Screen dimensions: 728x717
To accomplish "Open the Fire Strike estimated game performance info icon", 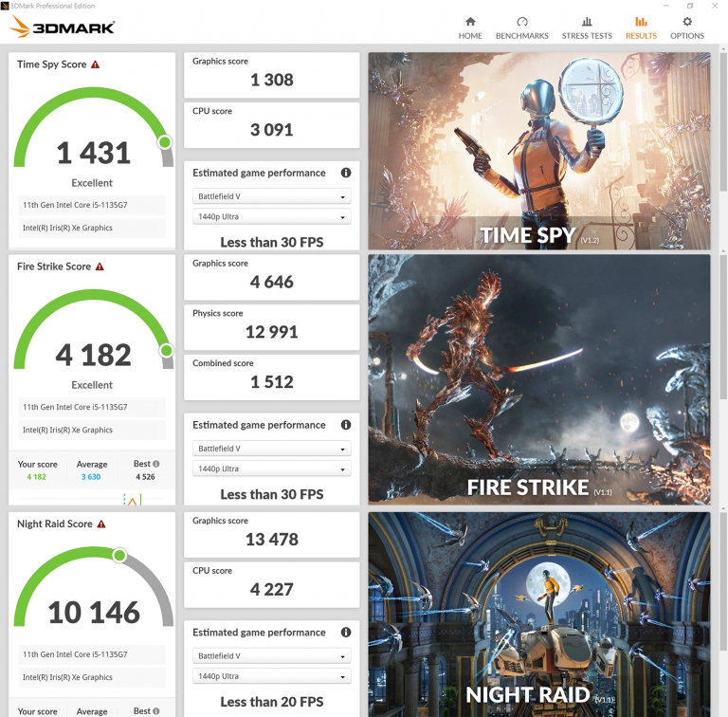I will [346, 425].
